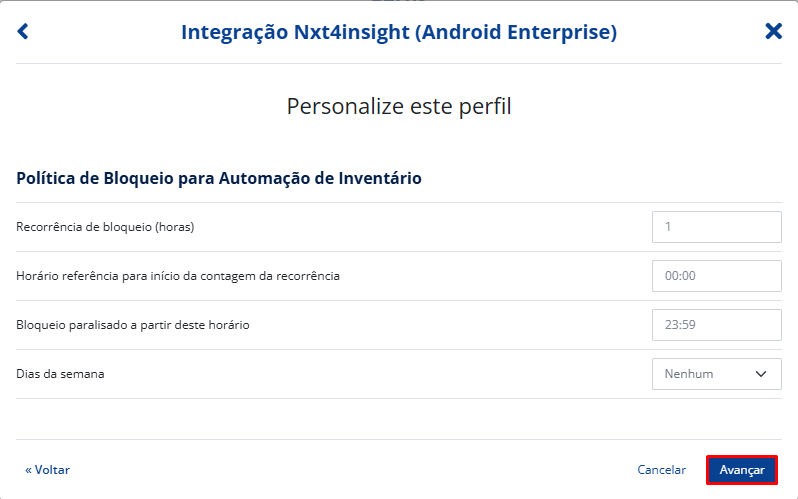The height and width of the screenshot is (499, 798).
Task: Click the 'Integração Nxt4insight (Android Enterprise)' title
Action: 399,32
